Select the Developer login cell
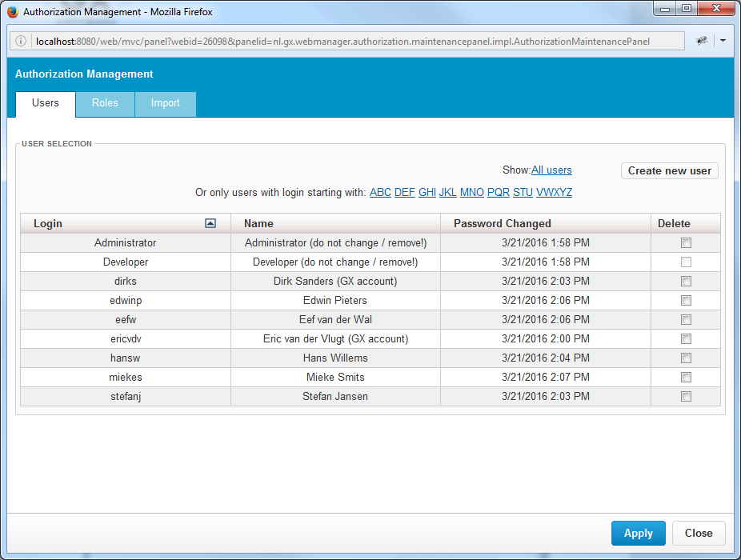 pos(125,262)
